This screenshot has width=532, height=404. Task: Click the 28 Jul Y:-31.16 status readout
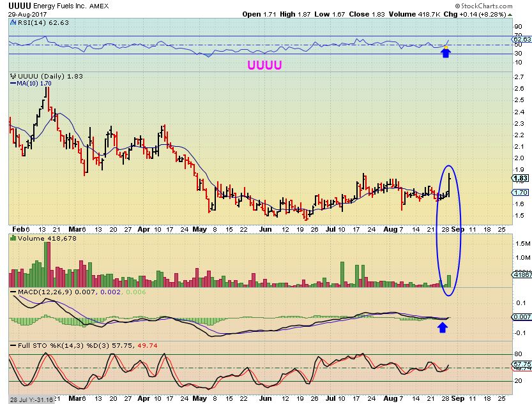click(31, 400)
